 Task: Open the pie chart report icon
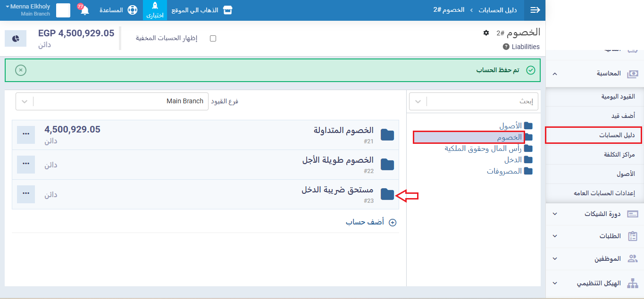(x=15, y=38)
